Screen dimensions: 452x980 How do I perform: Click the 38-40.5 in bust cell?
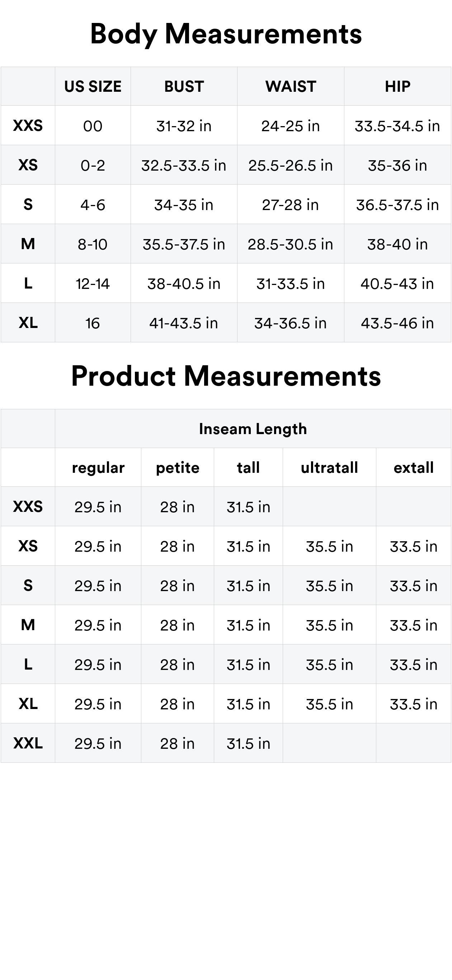[x=184, y=284]
